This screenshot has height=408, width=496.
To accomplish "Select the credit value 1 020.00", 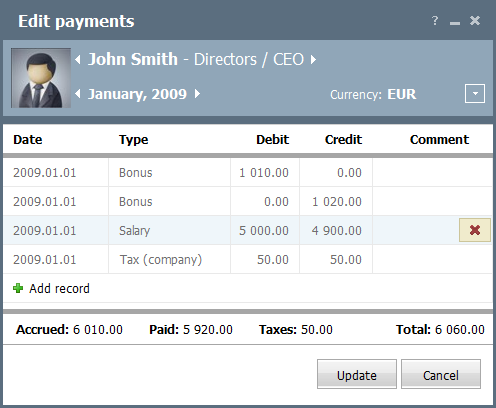I will [336, 202].
